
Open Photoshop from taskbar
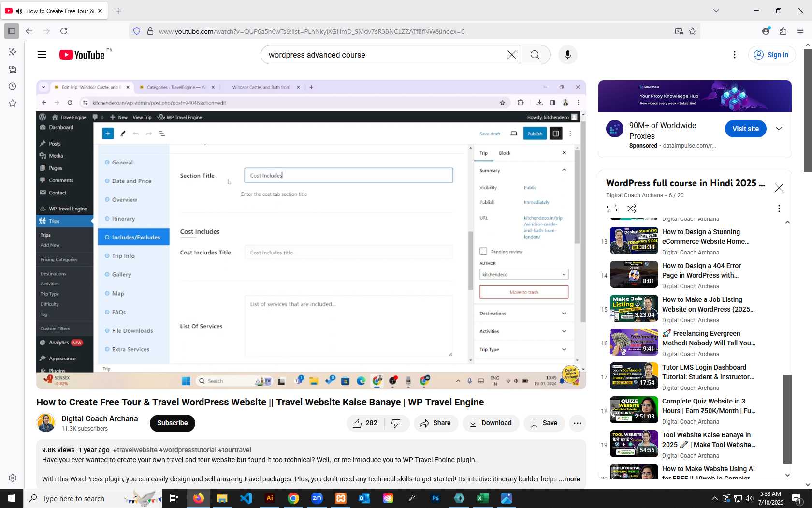[435, 498]
